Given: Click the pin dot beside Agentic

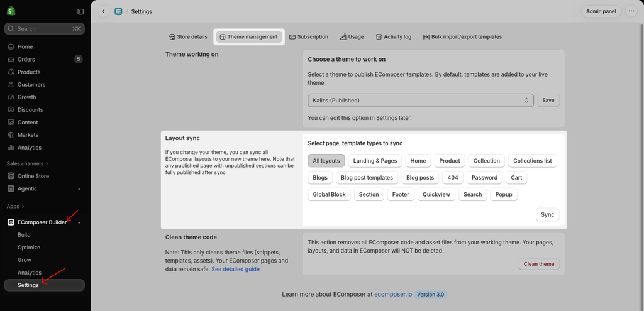Looking at the screenshot, I should (79, 189).
